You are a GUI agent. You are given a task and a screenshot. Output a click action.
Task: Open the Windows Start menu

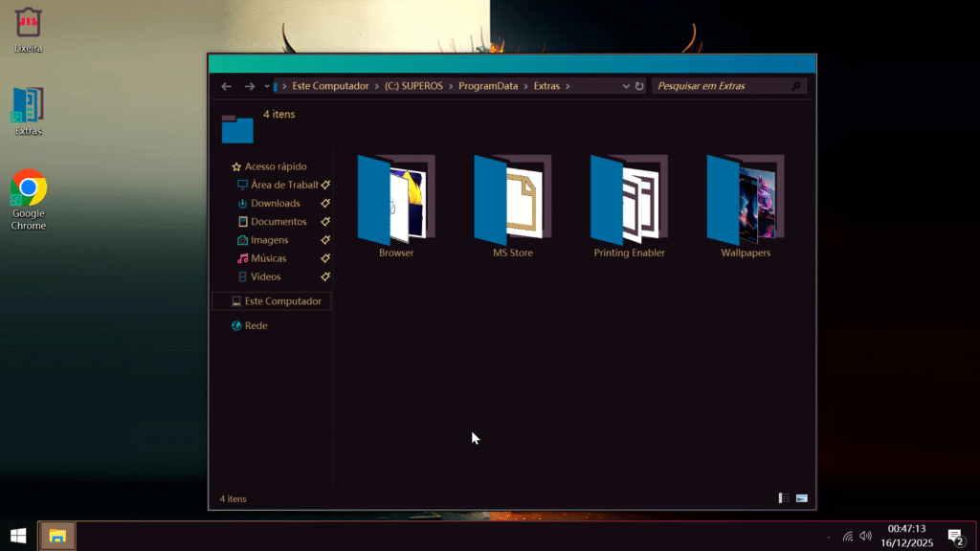(x=17, y=536)
